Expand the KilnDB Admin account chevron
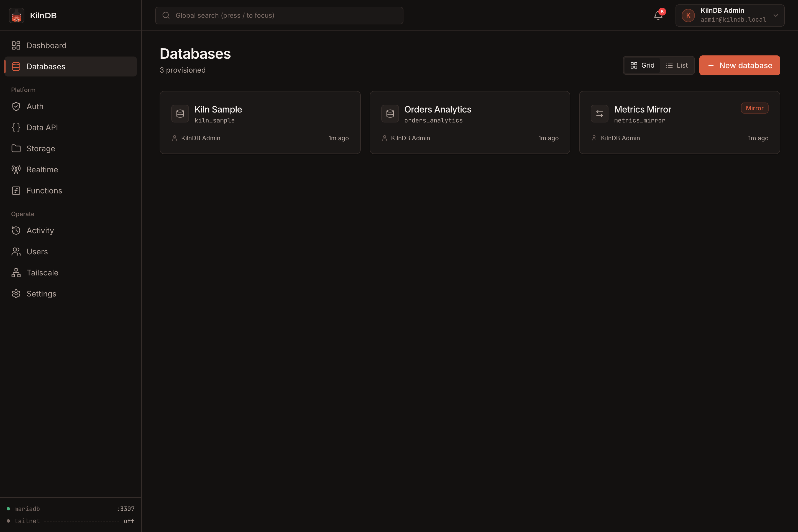The image size is (798, 532). pos(776,16)
